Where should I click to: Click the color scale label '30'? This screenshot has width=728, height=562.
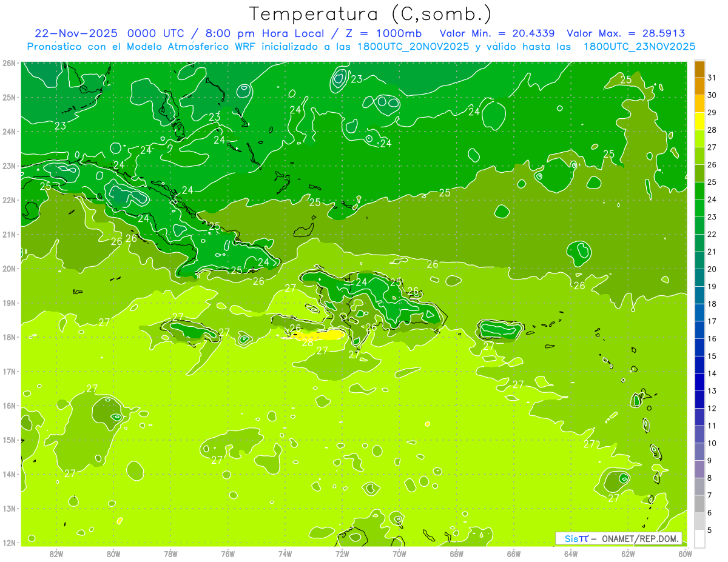pyautogui.click(x=712, y=95)
